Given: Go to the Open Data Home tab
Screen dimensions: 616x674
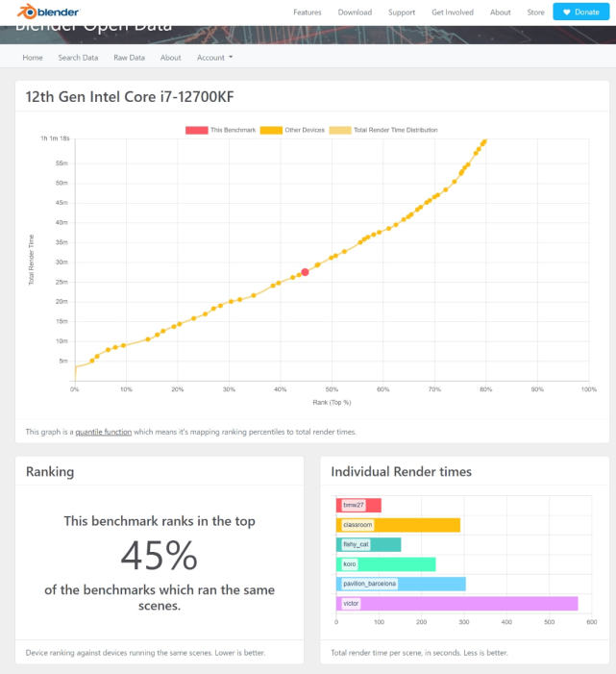Looking at the screenshot, I should tap(33, 58).
